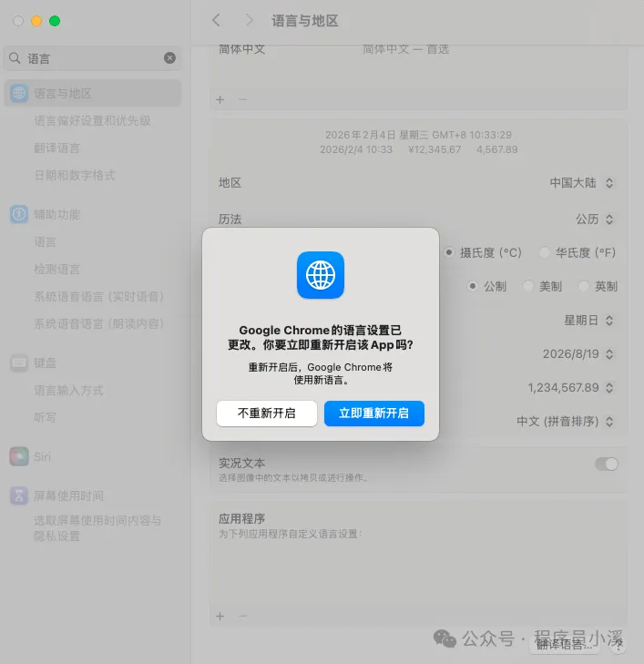644x664 pixels.
Task: Go back with the left chevron
Action: click(x=217, y=20)
